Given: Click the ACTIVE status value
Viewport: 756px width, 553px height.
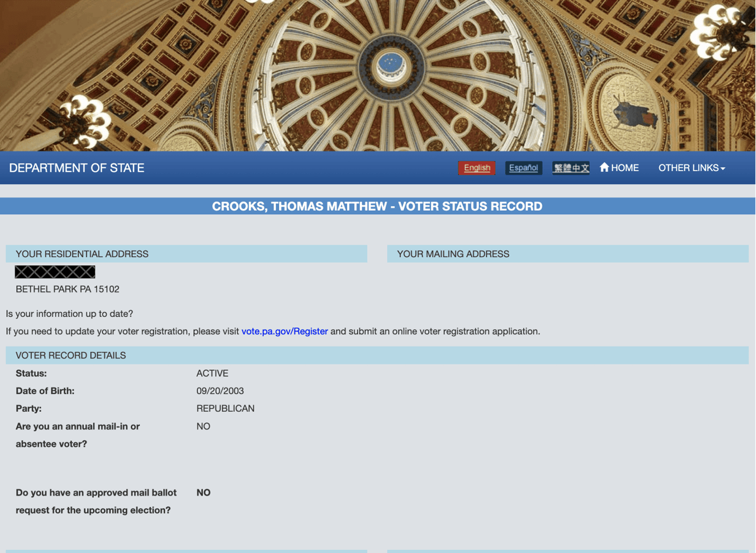Looking at the screenshot, I should [212, 373].
